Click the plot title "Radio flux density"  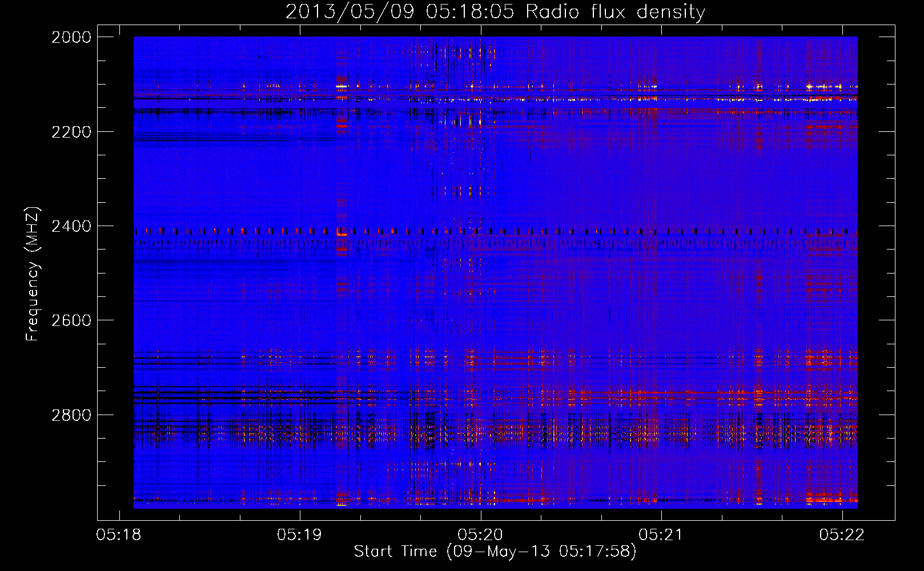[616, 12]
